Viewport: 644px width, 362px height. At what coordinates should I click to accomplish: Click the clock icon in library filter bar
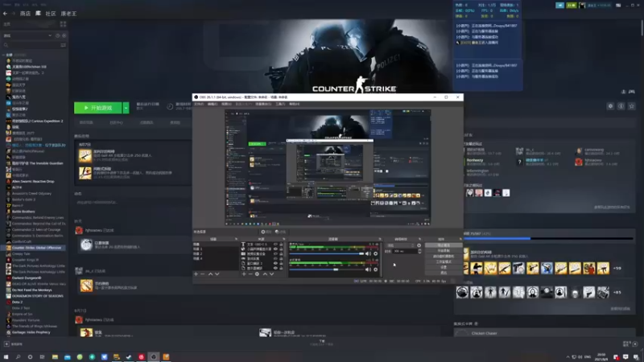57,35
